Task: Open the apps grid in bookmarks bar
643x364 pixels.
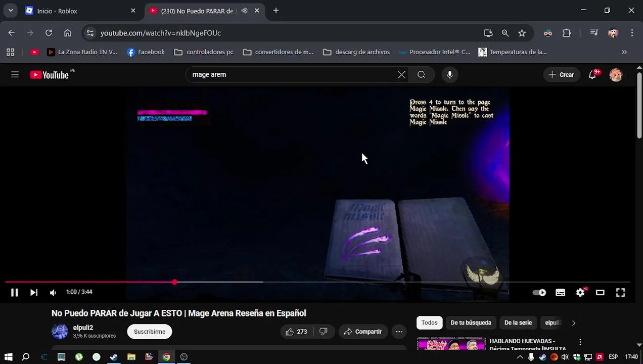Action: (10, 52)
